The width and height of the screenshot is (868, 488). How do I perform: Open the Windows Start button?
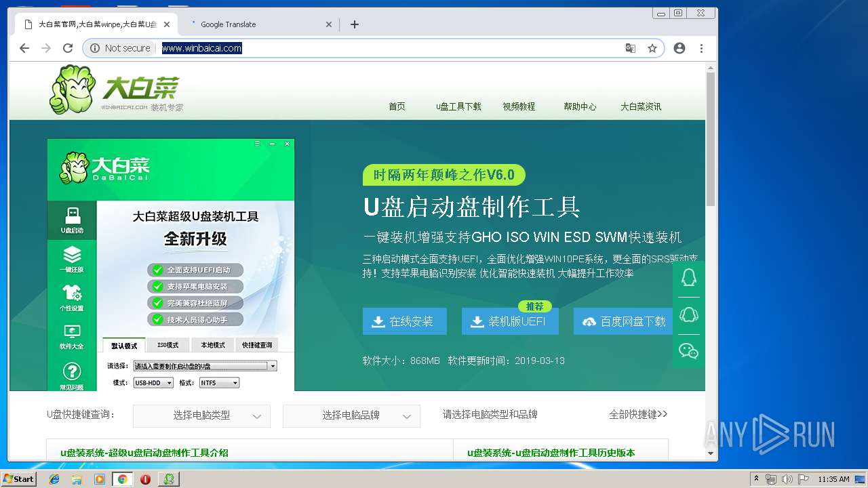coord(18,479)
